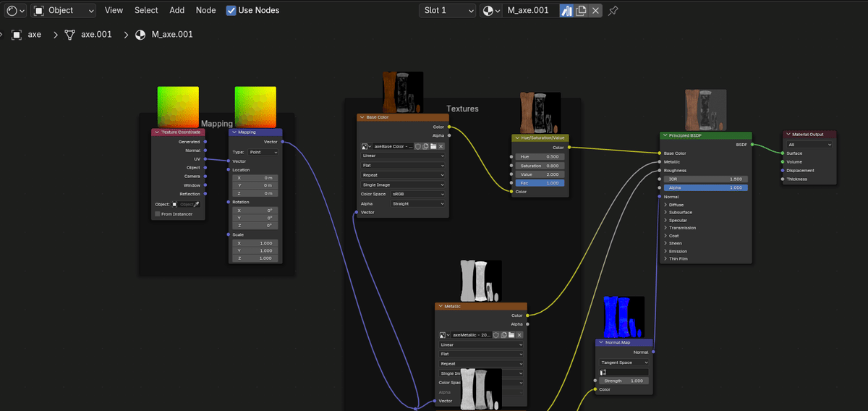Screen dimensions: 868x411
Task: Open the editor type selector icon
Action: [14, 10]
